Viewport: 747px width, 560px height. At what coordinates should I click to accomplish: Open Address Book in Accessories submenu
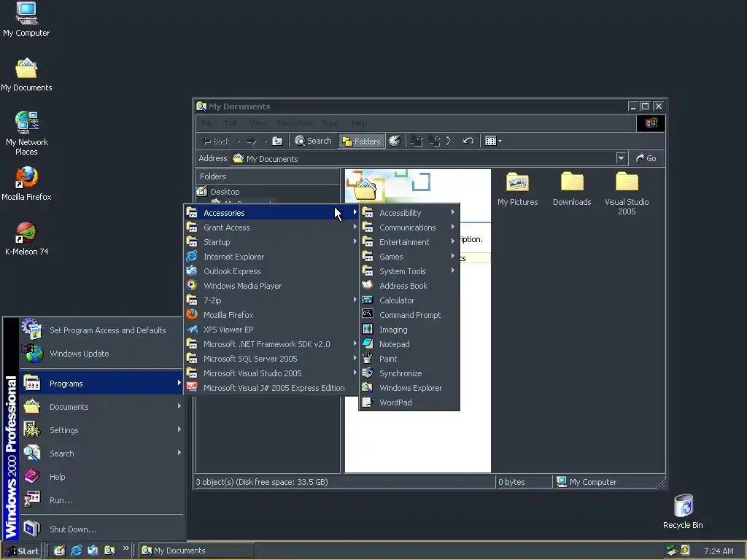point(409,286)
